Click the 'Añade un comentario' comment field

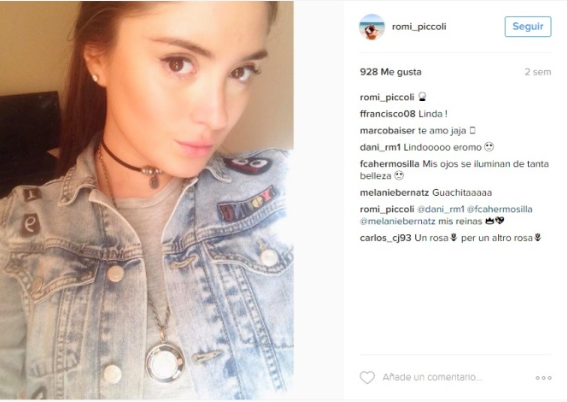[x=432, y=377]
